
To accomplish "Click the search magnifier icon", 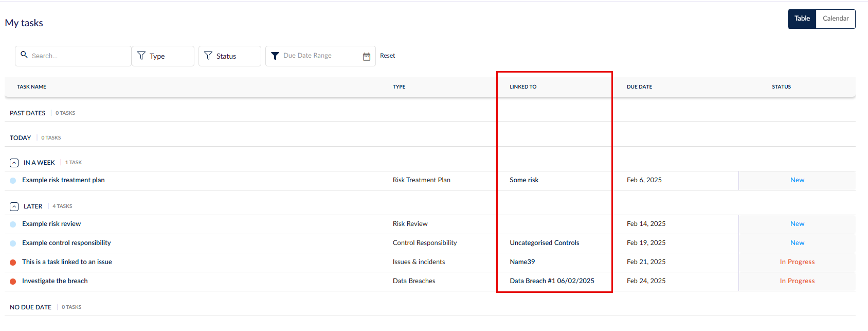I will point(24,55).
